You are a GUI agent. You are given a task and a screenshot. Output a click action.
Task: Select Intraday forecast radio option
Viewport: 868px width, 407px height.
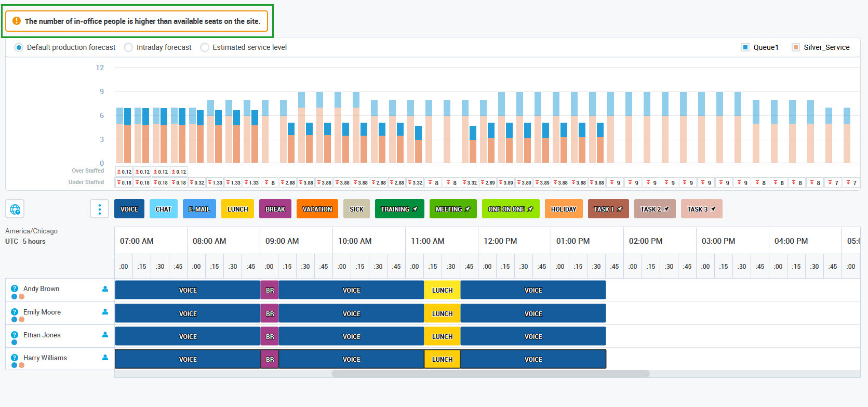pyautogui.click(x=128, y=47)
